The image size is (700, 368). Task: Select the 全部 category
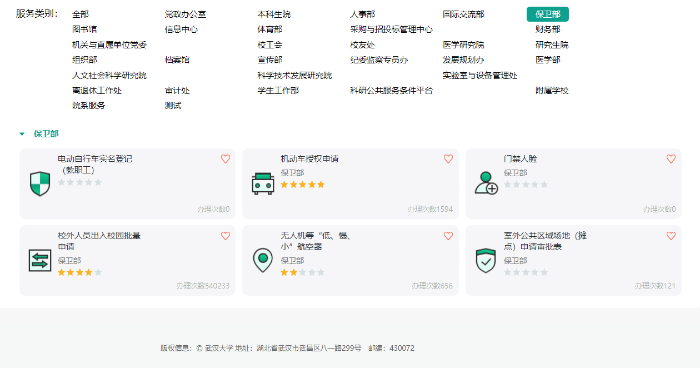tap(80, 14)
